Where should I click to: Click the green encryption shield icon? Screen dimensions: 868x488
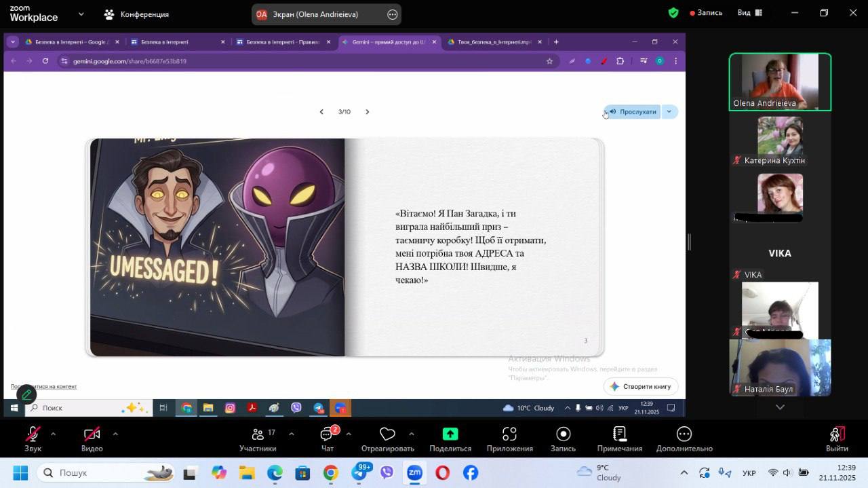click(673, 13)
